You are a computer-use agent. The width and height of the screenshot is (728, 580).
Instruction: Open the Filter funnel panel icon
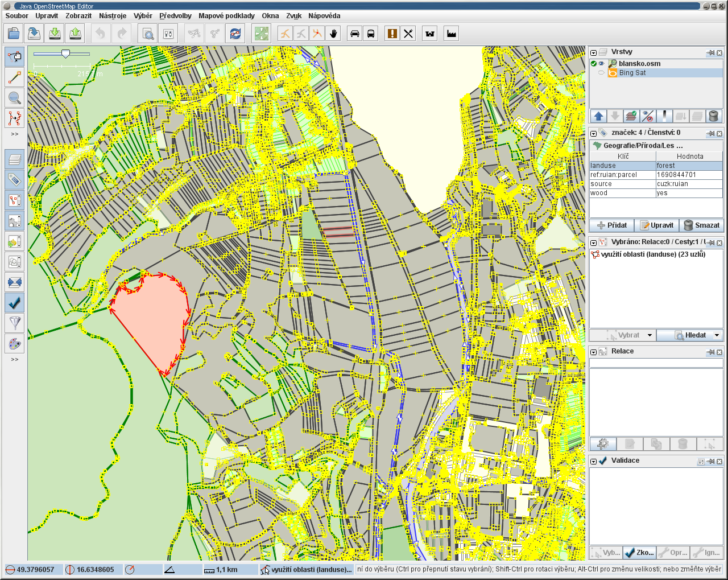point(15,323)
